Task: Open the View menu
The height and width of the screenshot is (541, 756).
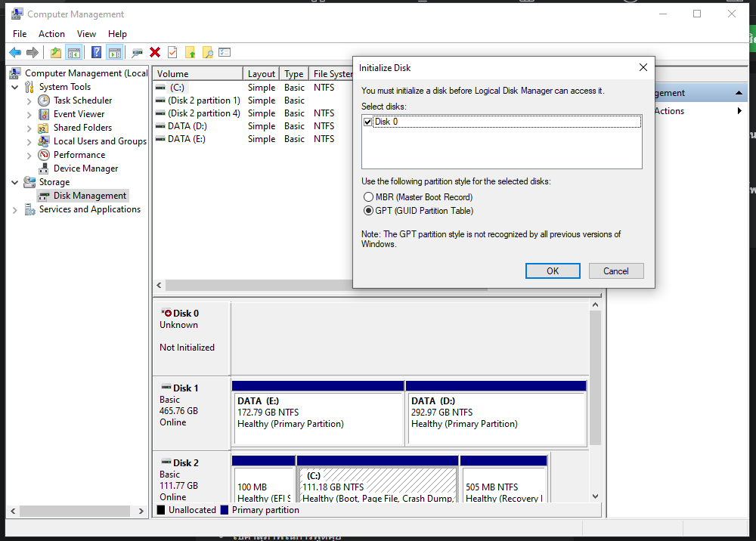Action: tap(86, 34)
